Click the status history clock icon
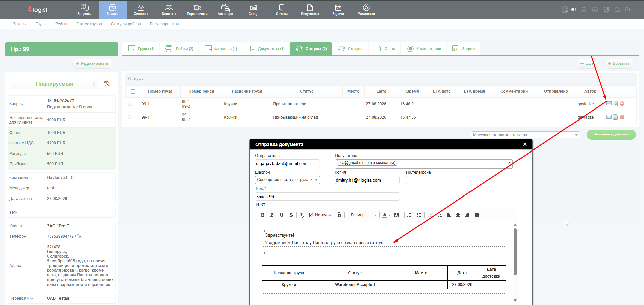 107,84
